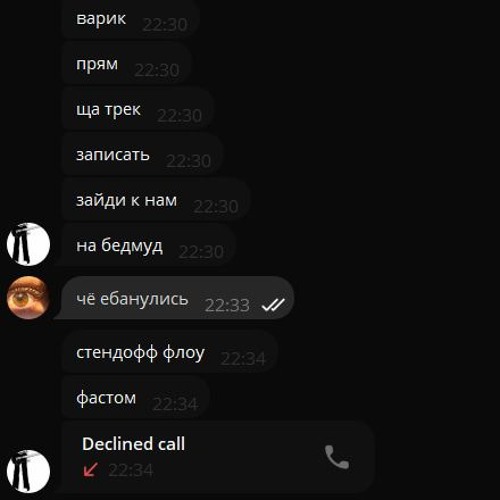Click the 22:34 timestamp under Declined call

[x=131, y=470]
